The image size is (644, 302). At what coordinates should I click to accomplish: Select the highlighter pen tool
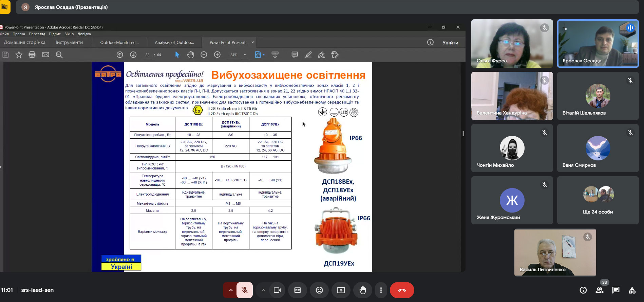pos(308,55)
